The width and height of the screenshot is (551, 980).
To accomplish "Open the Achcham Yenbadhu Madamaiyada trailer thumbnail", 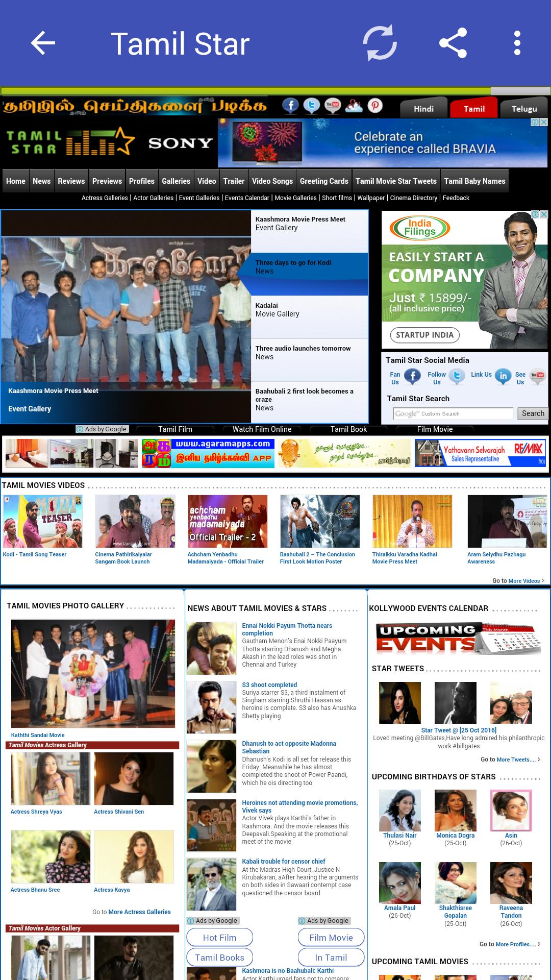I will tap(228, 521).
